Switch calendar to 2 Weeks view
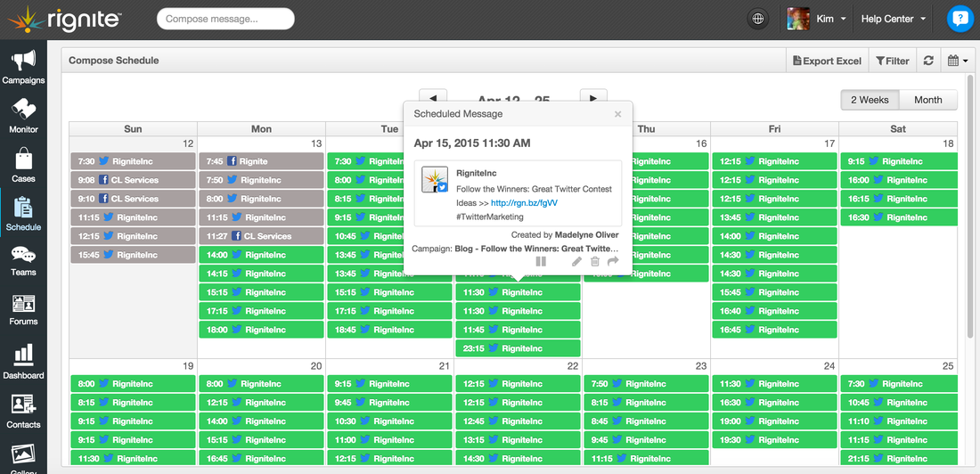The height and width of the screenshot is (474, 980). 870,100
